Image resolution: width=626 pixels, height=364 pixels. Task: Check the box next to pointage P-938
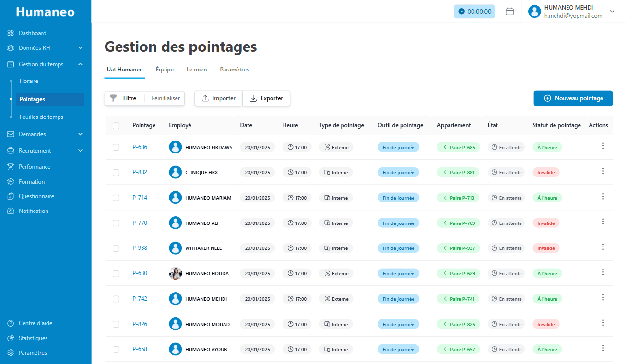[116, 248]
